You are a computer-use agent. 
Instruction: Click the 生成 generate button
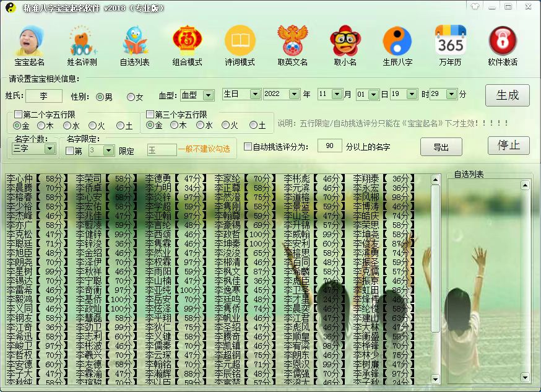[508, 95]
